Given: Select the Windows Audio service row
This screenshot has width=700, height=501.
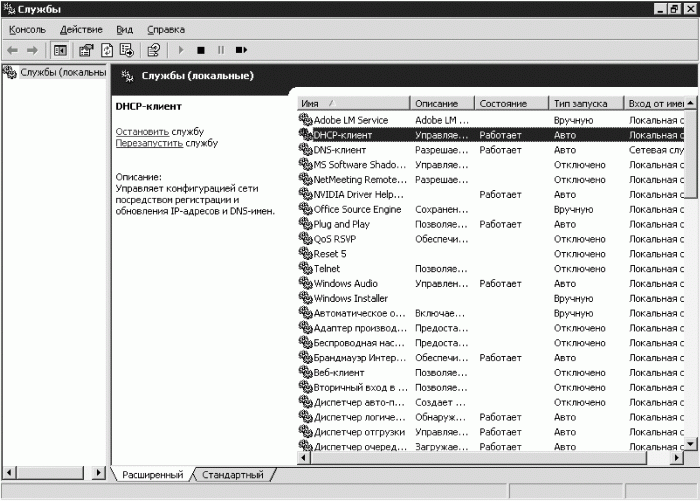Looking at the screenshot, I should pos(490,284).
